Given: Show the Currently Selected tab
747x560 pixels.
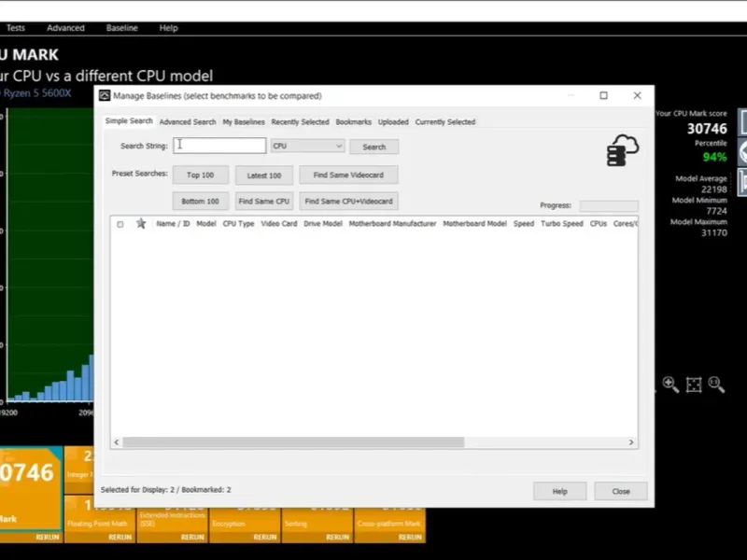Looking at the screenshot, I should (x=445, y=122).
